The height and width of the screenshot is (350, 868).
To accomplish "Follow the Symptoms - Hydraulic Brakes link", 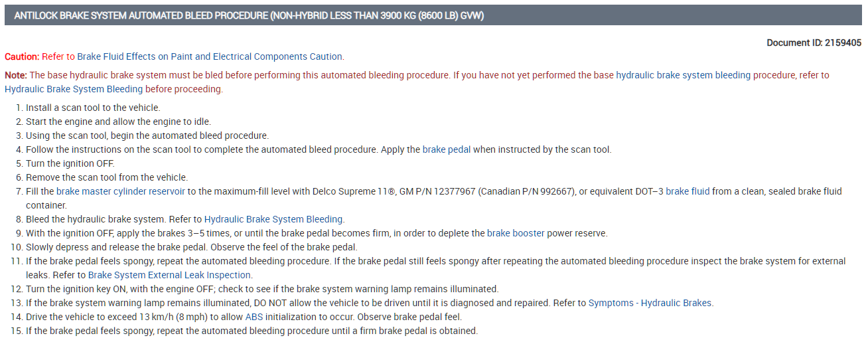I will click(650, 303).
